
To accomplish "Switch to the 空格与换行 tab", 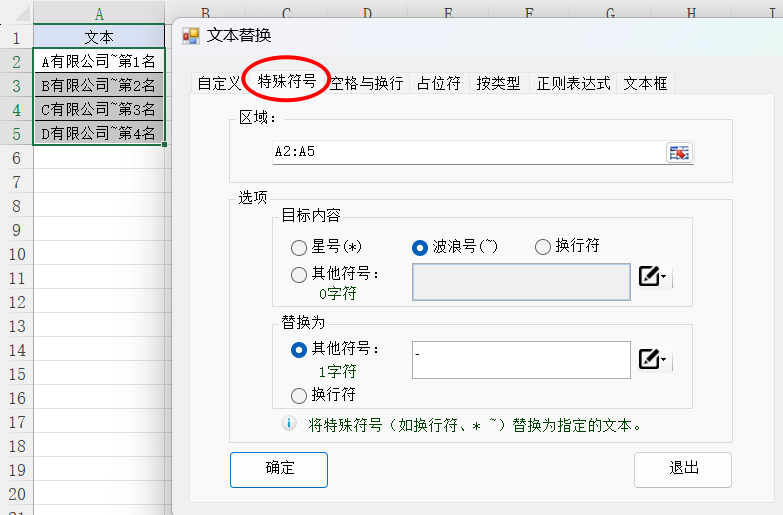I will [x=366, y=83].
